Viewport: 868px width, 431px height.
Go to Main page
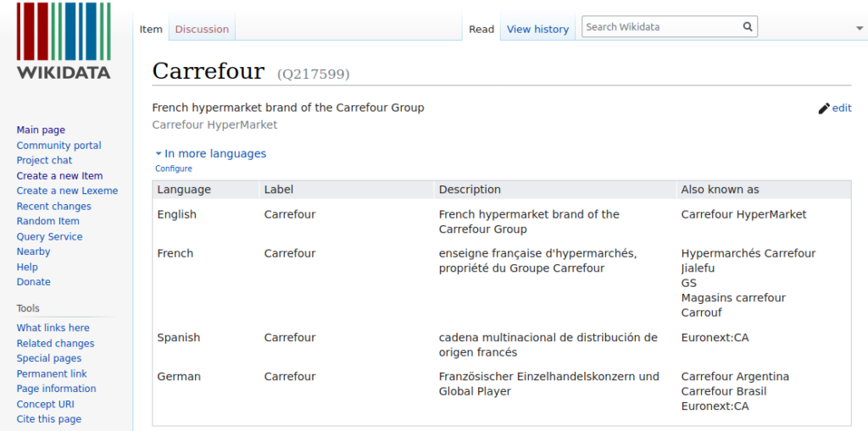[x=41, y=130]
